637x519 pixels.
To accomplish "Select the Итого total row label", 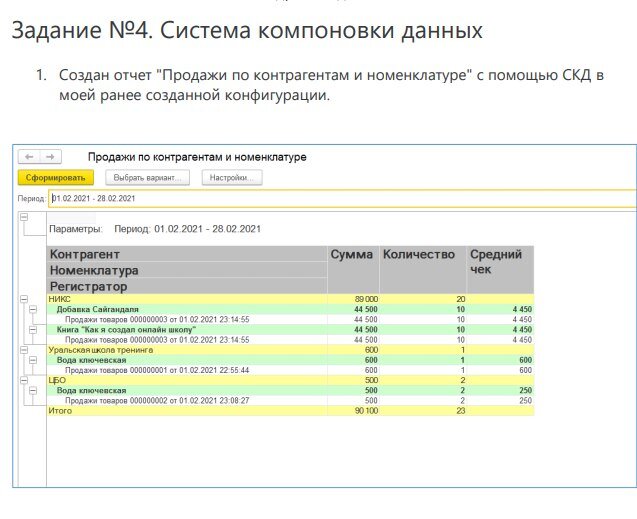I will tap(187, 411).
